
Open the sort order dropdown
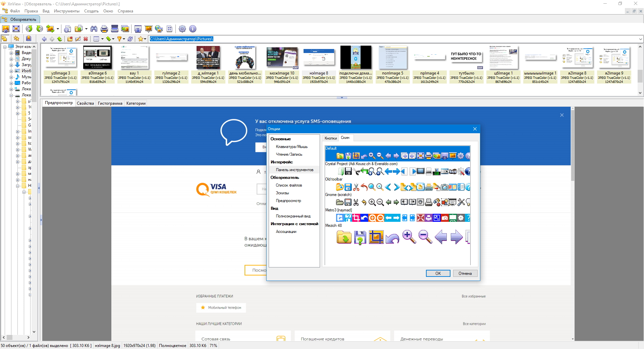coord(114,39)
